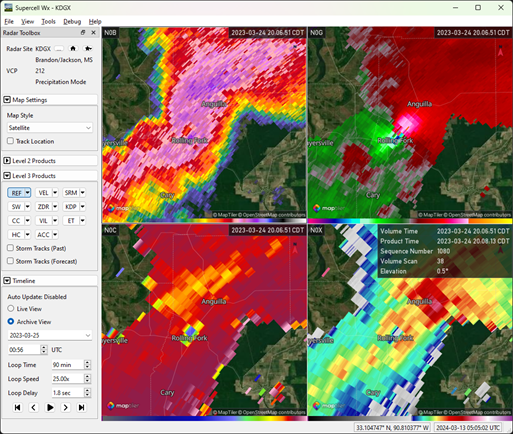This screenshot has height=434, width=513.
Task: Step forward one frame in timeline
Action: tap(66, 407)
